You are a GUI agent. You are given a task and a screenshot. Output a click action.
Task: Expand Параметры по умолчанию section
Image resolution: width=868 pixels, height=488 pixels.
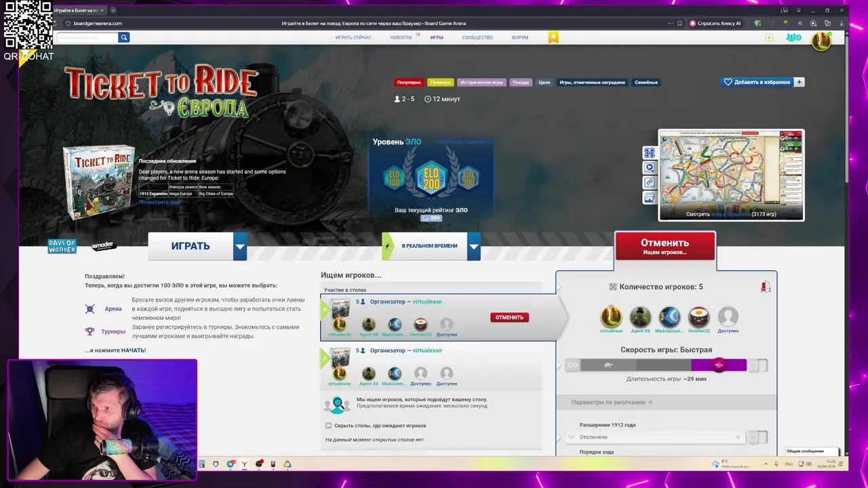tap(666, 402)
